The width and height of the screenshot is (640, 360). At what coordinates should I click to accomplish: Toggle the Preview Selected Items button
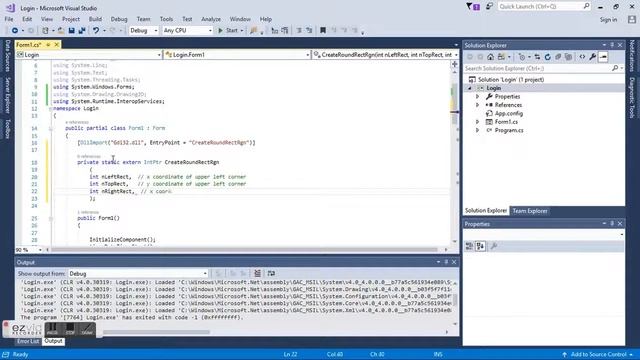click(x=603, y=57)
